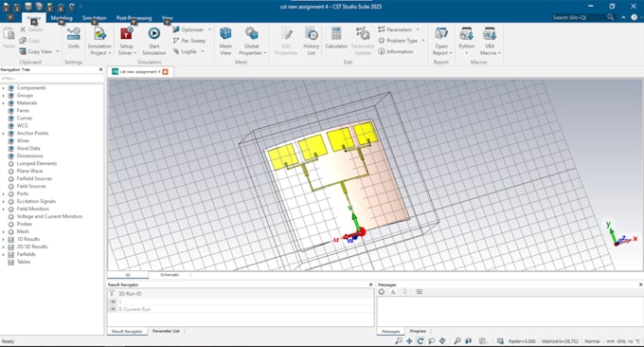The height and width of the screenshot is (347, 644).
Task: Switch to the Schematic tab
Action: [x=170, y=275]
